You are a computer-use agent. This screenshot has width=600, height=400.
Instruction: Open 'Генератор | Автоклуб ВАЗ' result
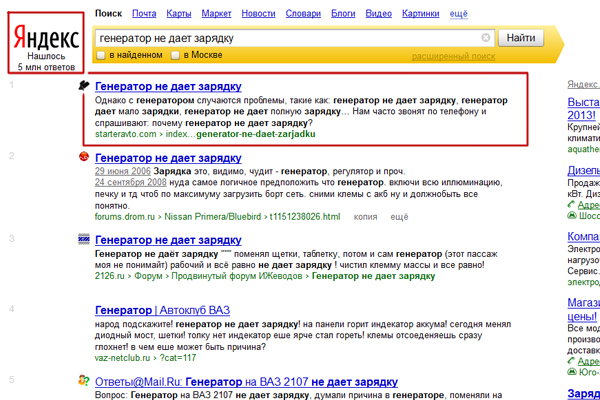pos(162,310)
